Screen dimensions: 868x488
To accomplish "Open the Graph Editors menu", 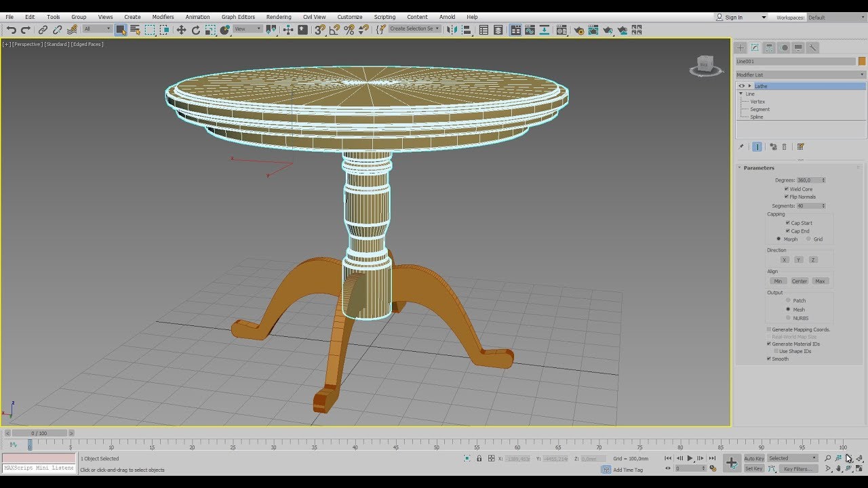I will click(x=238, y=17).
